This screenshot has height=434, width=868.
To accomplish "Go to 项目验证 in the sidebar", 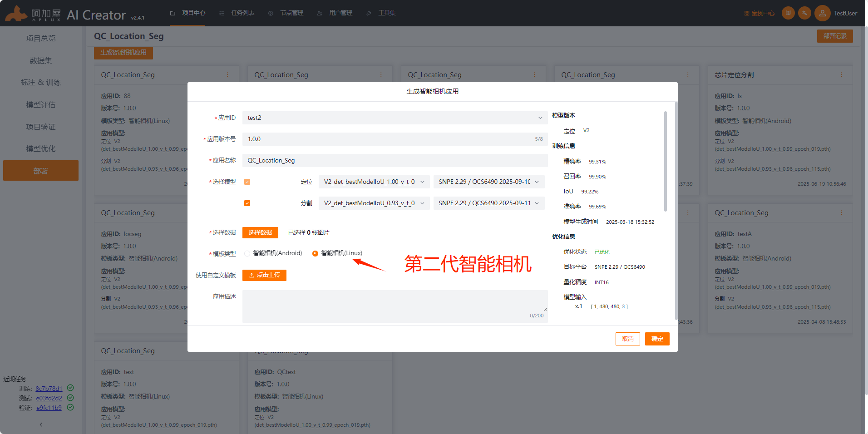I will [41, 127].
